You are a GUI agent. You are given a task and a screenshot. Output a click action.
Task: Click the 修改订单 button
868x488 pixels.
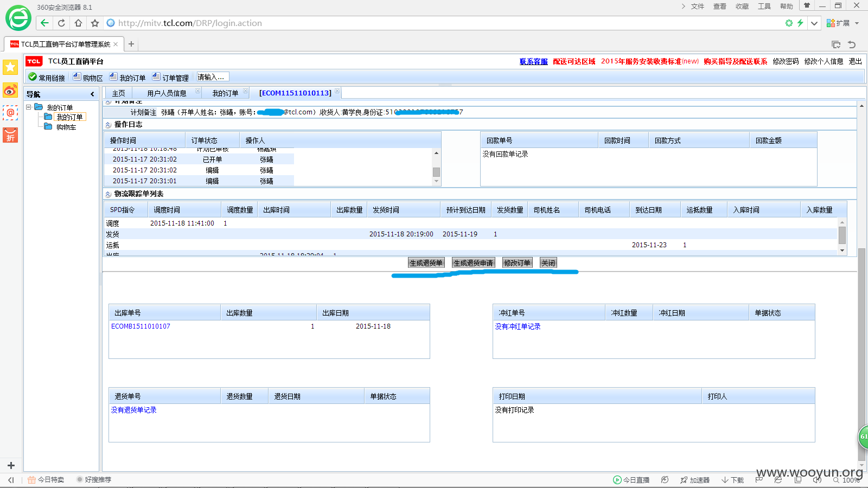point(517,263)
